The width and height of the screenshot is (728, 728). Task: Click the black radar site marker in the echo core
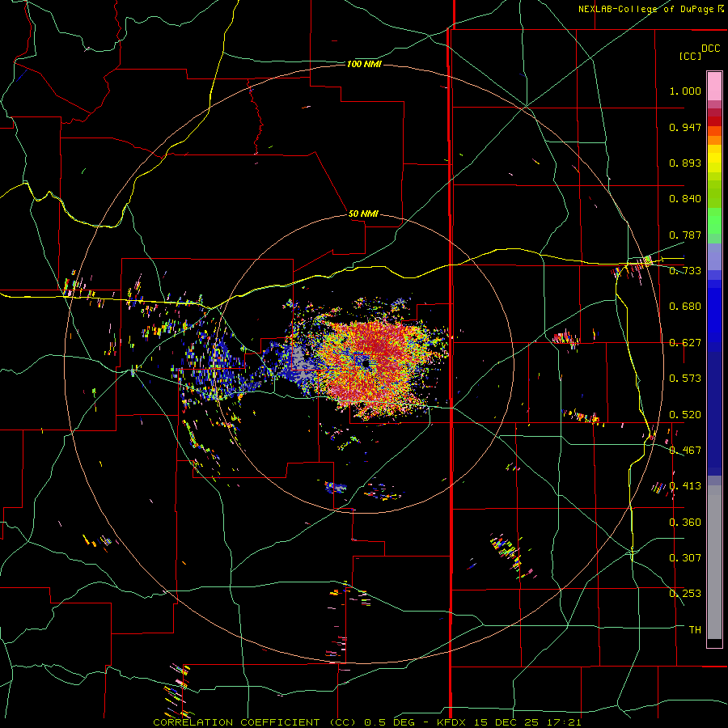point(366,362)
